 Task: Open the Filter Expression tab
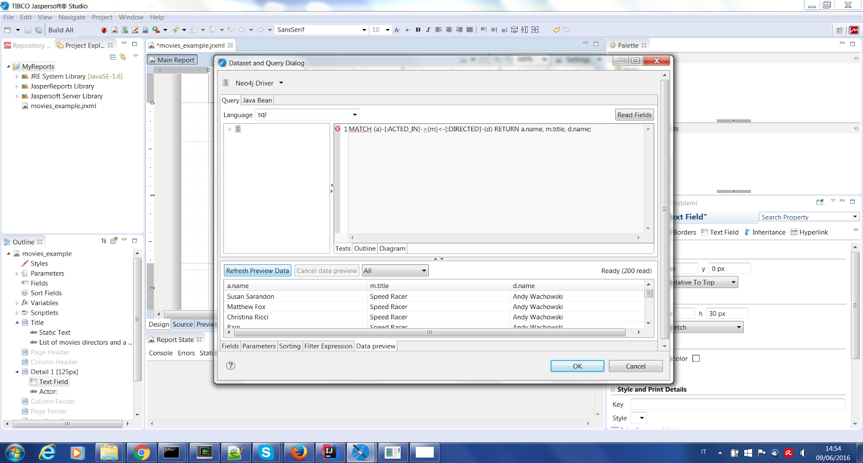328,346
